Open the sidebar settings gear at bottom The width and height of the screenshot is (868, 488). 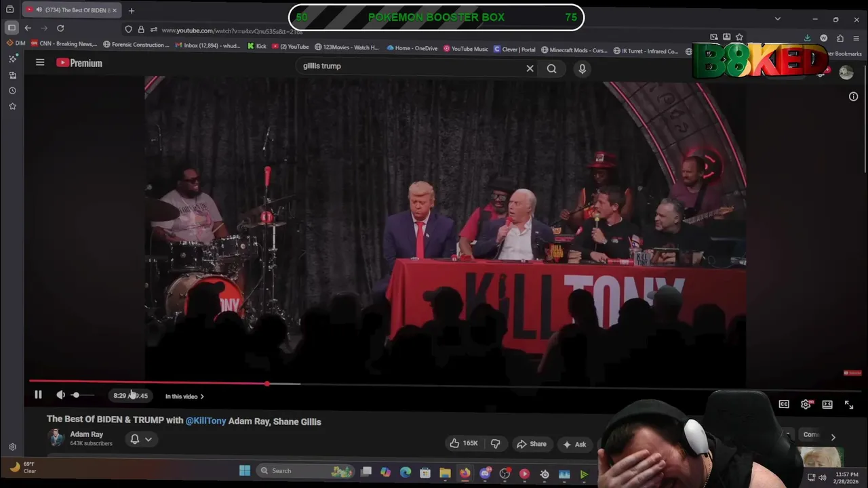tap(12, 447)
